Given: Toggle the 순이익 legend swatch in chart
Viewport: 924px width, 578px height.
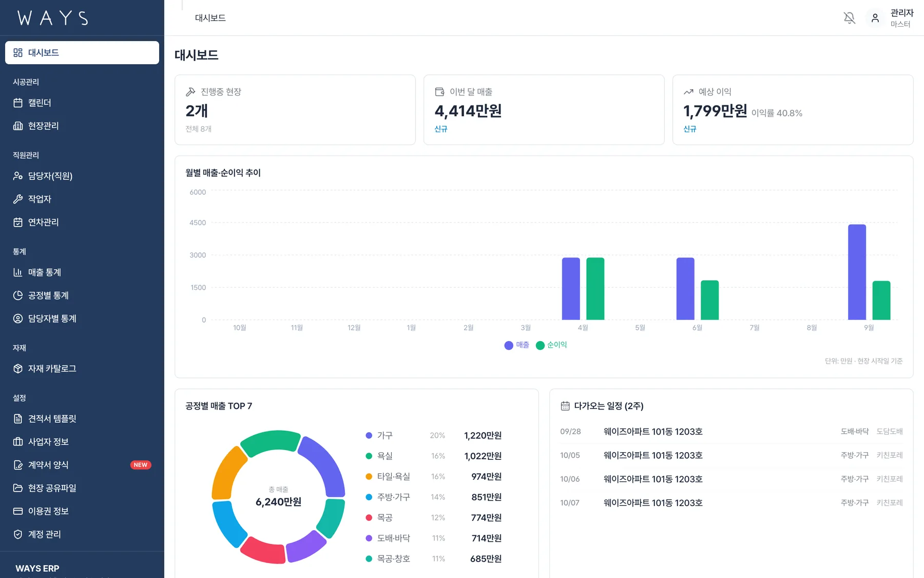Looking at the screenshot, I should (540, 345).
